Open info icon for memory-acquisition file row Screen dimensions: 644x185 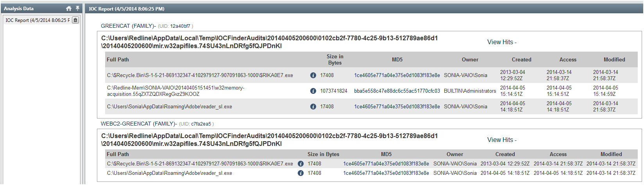tap(313, 91)
